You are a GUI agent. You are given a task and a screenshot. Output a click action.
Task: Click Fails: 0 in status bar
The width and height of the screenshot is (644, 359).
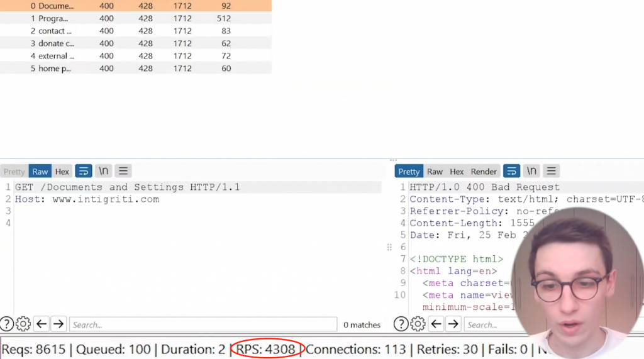pos(508,350)
